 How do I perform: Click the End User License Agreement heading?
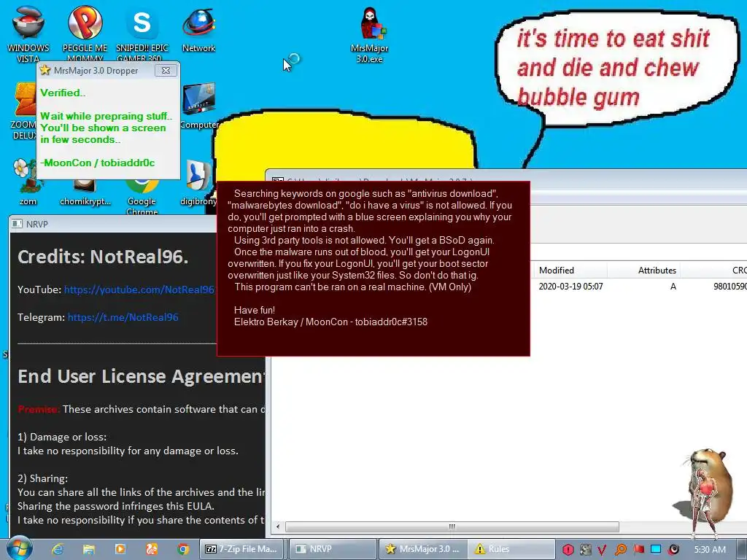pos(141,376)
